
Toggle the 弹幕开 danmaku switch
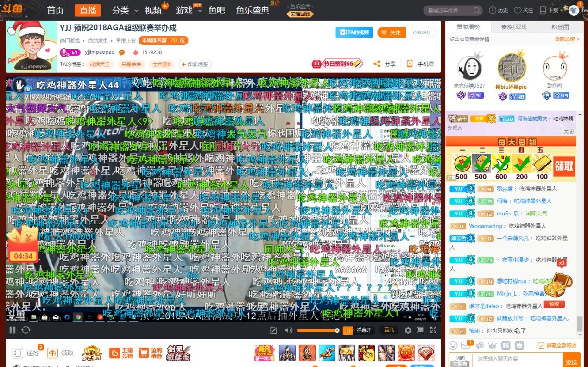pyautogui.click(x=364, y=330)
